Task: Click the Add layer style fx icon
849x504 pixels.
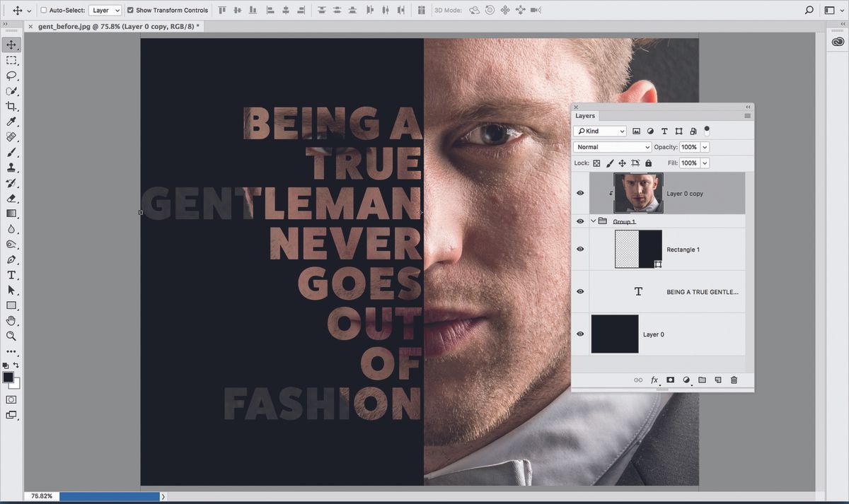Action: pyautogui.click(x=654, y=380)
